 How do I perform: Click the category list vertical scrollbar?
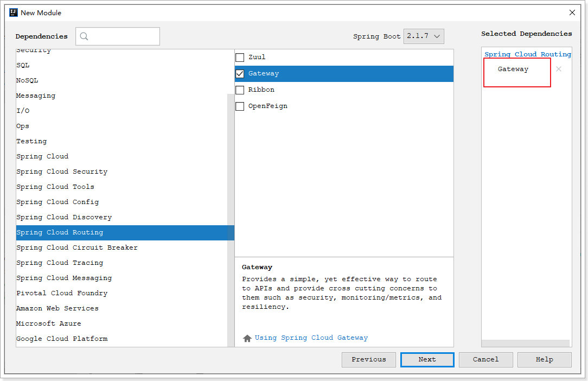pos(231,220)
